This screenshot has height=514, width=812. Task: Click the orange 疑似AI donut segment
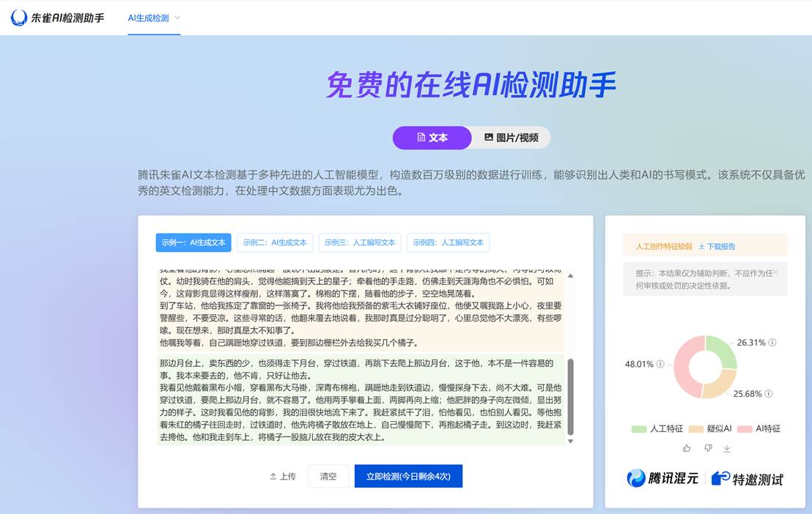tap(723, 385)
